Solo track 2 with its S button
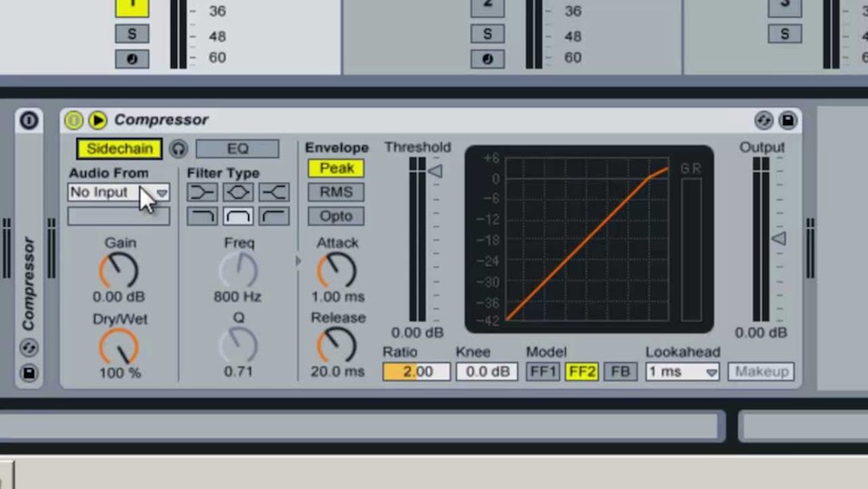Viewport: 868px width, 489px height. pyautogui.click(x=487, y=34)
